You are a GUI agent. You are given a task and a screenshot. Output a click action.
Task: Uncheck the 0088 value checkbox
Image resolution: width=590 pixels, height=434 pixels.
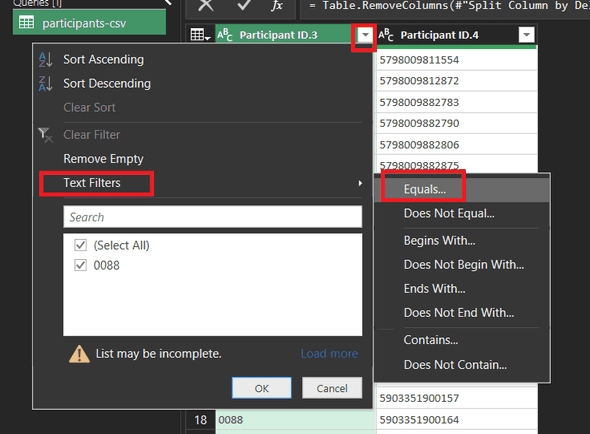coord(81,265)
